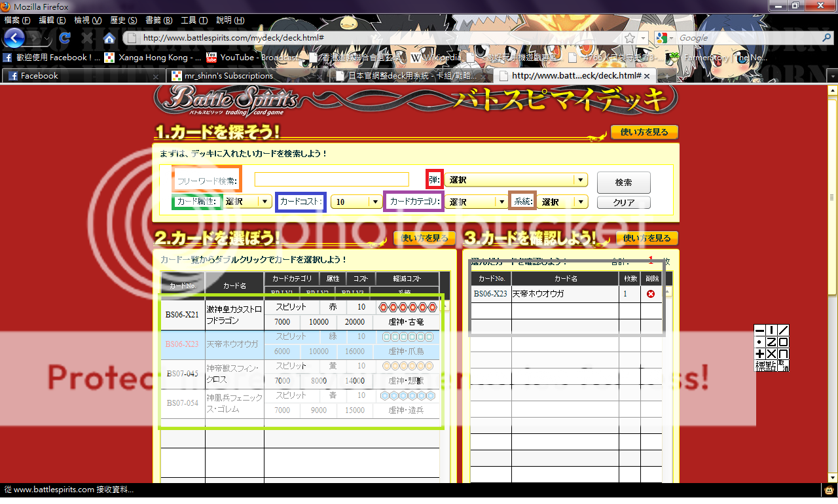Click the 検索 search button
This screenshot has height=504, width=838.
click(x=623, y=183)
